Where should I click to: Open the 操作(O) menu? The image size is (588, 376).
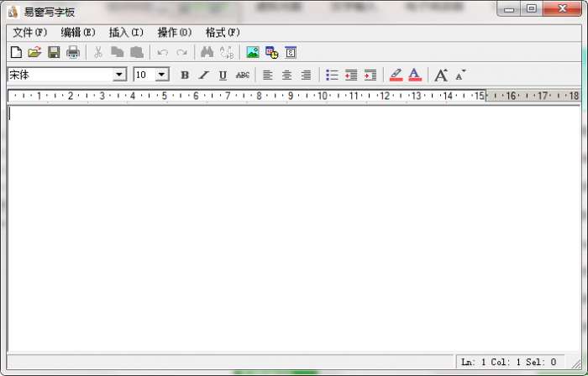pyautogui.click(x=175, y=33)
